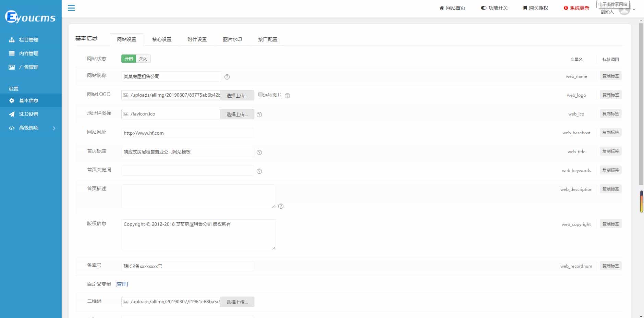Click help icon next to 首页描述
This screenshot has height=318, width=644.
pos(281,206)
